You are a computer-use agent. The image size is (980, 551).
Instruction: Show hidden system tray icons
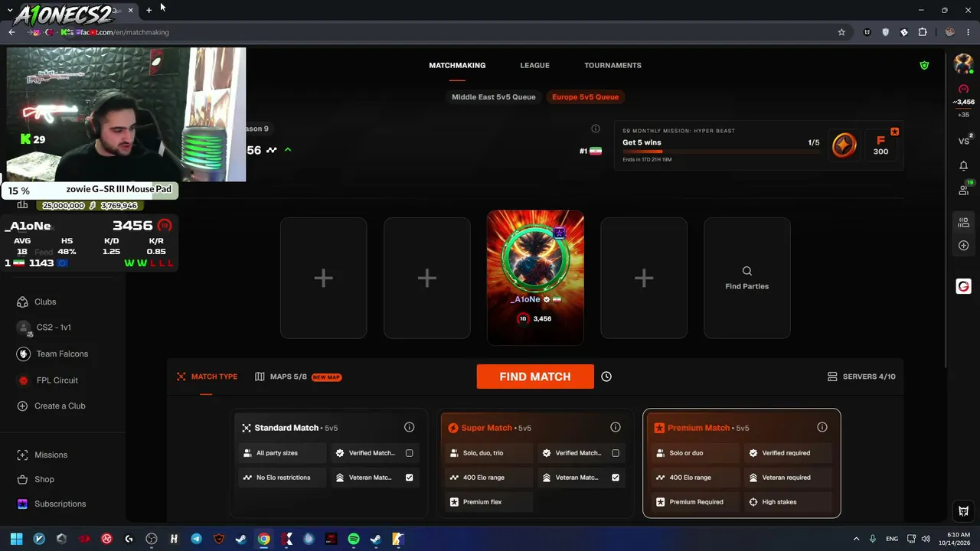(x=856, y=539)
